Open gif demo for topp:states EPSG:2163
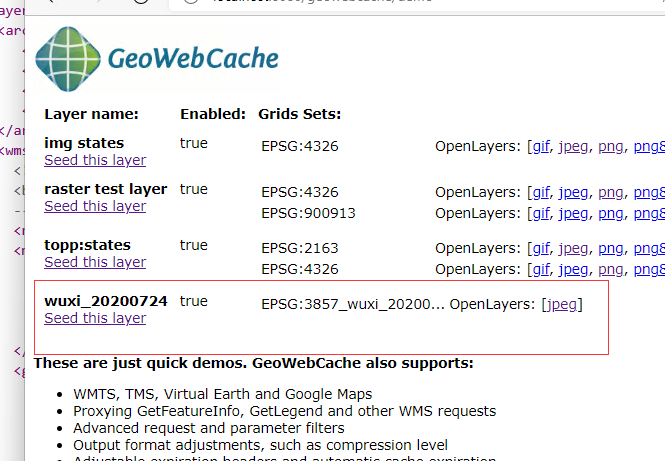Screen dimensions: 665x461 pyautogui.click(x=540, y=248)
